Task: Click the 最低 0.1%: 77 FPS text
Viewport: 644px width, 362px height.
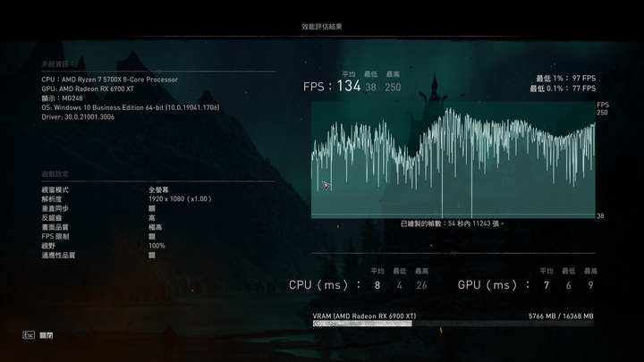Action: [563, 88]
